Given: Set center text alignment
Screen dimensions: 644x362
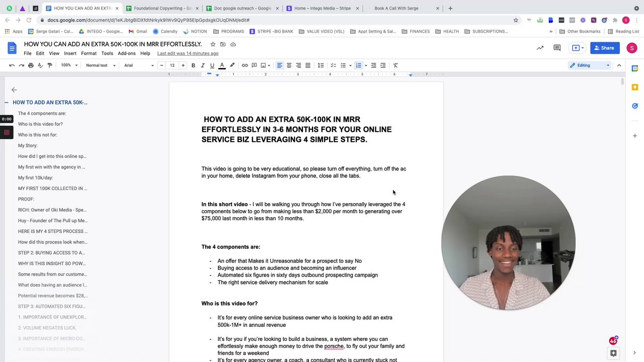Looking at the screenshot, I should (x=289, y=65).
